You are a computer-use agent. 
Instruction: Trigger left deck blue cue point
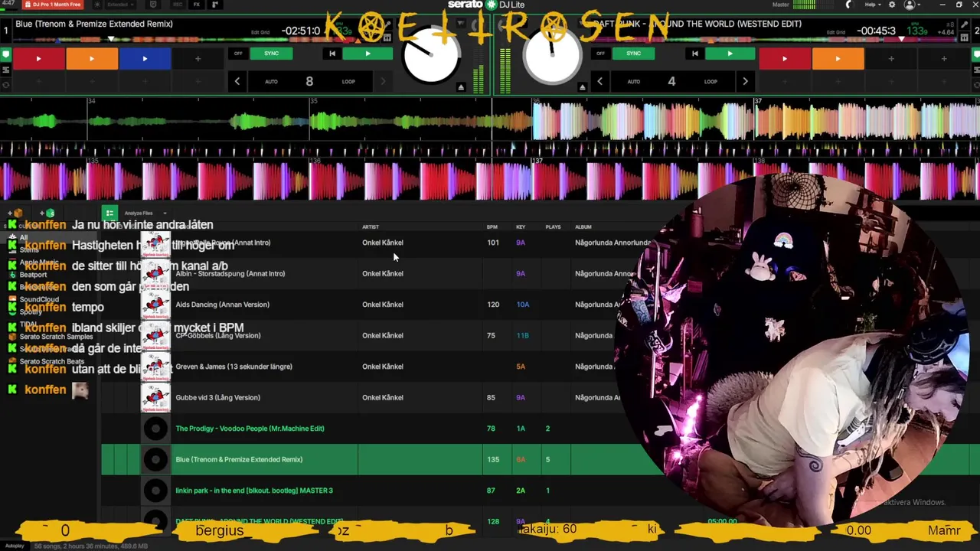click(145, 58)
